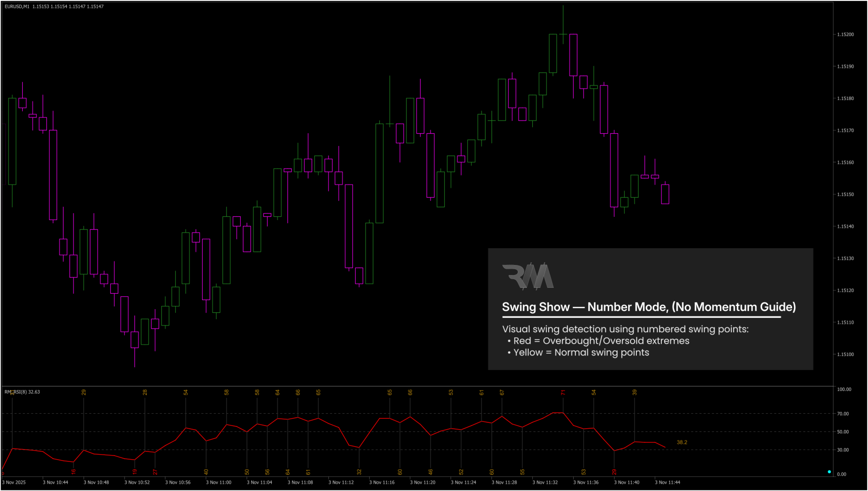Click the 3 Nov 10:52 time axis label

tap(137, 482)
